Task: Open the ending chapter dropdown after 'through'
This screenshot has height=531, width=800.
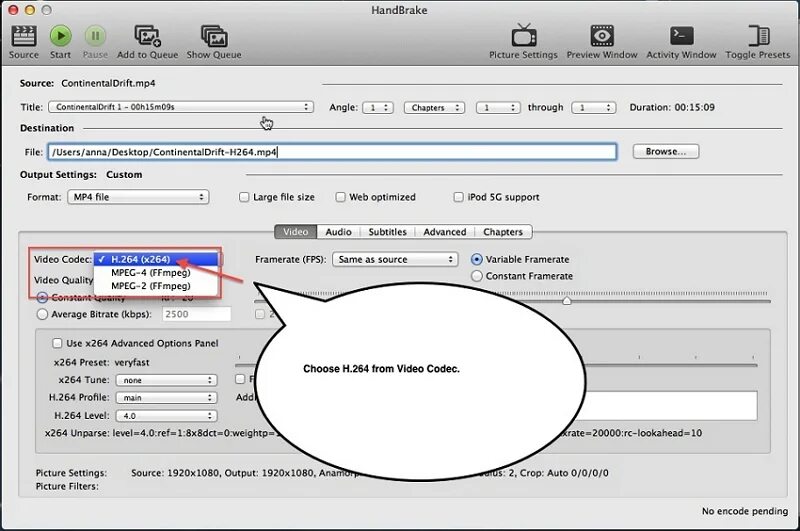Action: pyautogui.click(x=593, y=108)
